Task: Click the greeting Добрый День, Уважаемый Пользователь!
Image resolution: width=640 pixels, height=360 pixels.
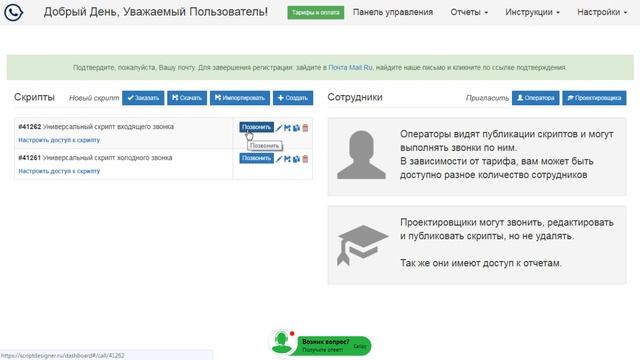Action: click(156, 12)
